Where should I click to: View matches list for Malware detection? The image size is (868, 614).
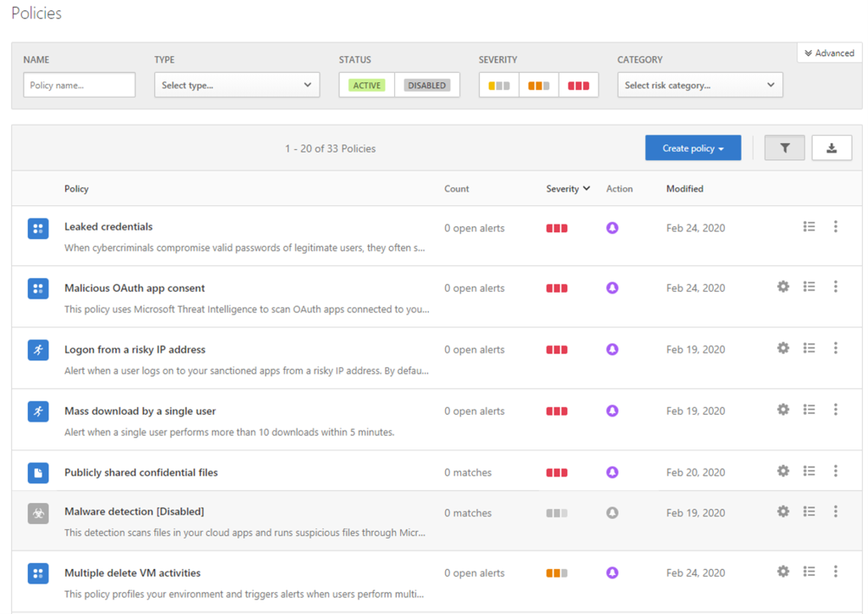(x=810, y=511)
